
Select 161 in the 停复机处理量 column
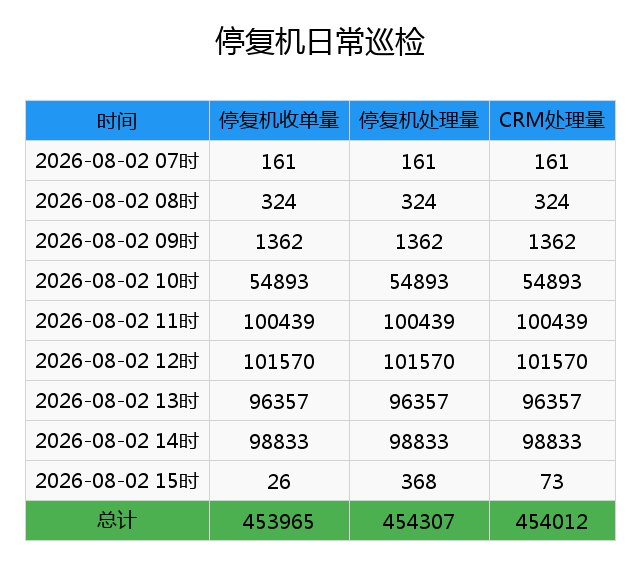[419, 161]
